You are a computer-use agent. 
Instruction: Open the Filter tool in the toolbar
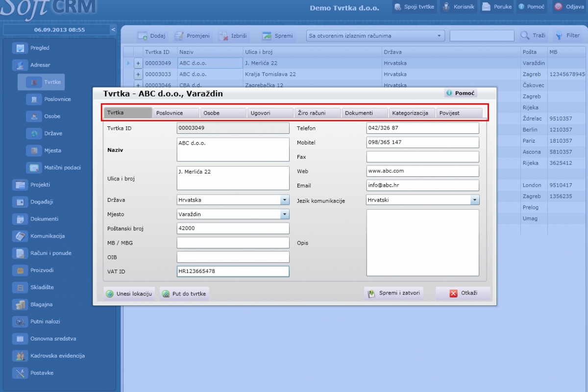[x=567, y=36]
